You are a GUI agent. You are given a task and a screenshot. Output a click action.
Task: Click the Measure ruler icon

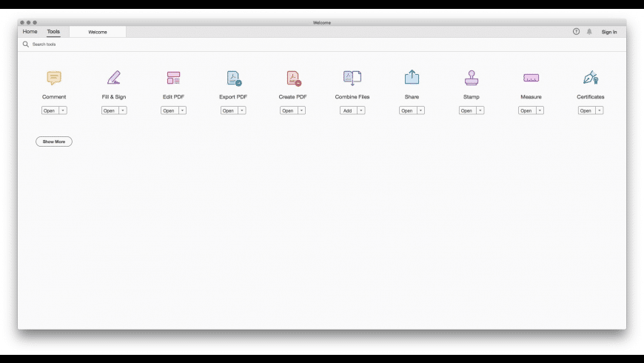click(531, 78)
